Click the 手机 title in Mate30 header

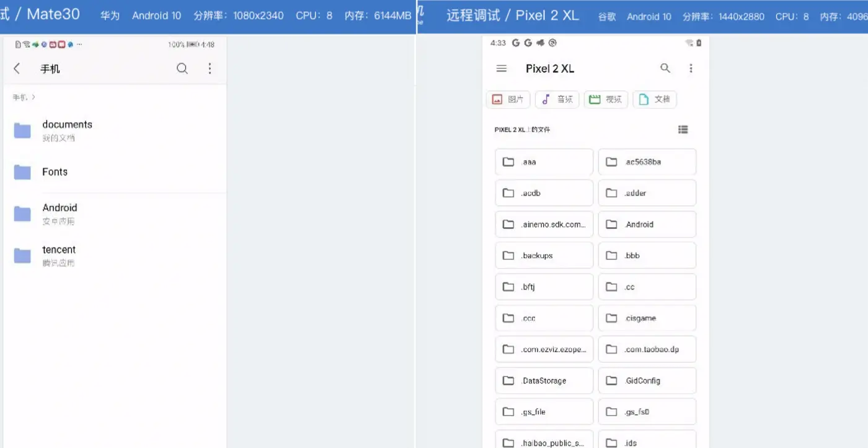[50, 69]
